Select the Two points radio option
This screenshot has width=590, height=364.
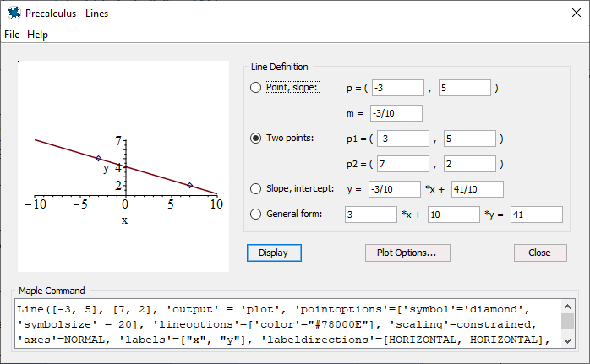pyautogui.click(x=255, y=138)
